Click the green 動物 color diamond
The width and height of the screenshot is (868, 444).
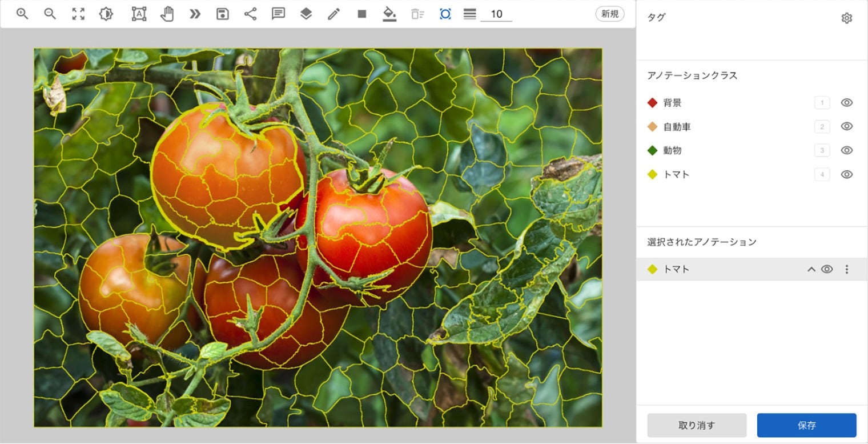(x=653, y=150)
